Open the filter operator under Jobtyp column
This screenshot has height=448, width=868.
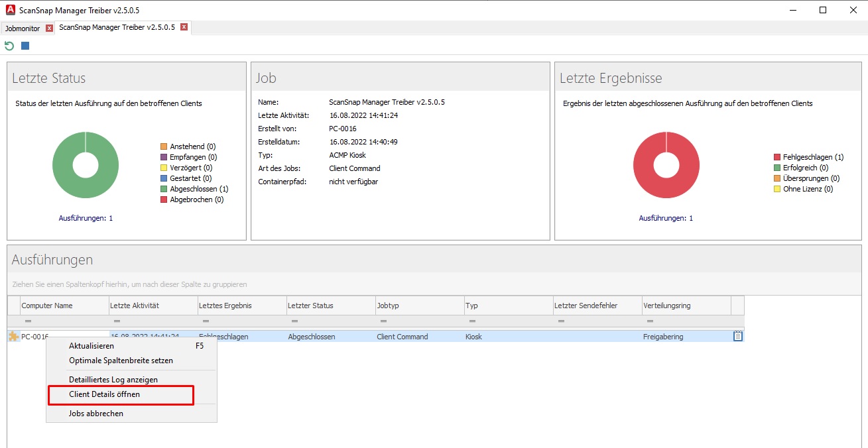point(383,321)
